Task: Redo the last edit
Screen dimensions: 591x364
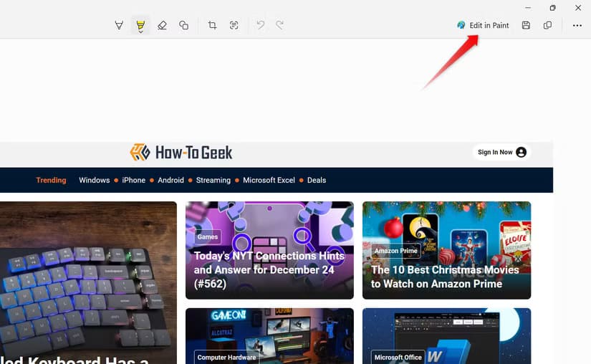Action: point(279,25)
